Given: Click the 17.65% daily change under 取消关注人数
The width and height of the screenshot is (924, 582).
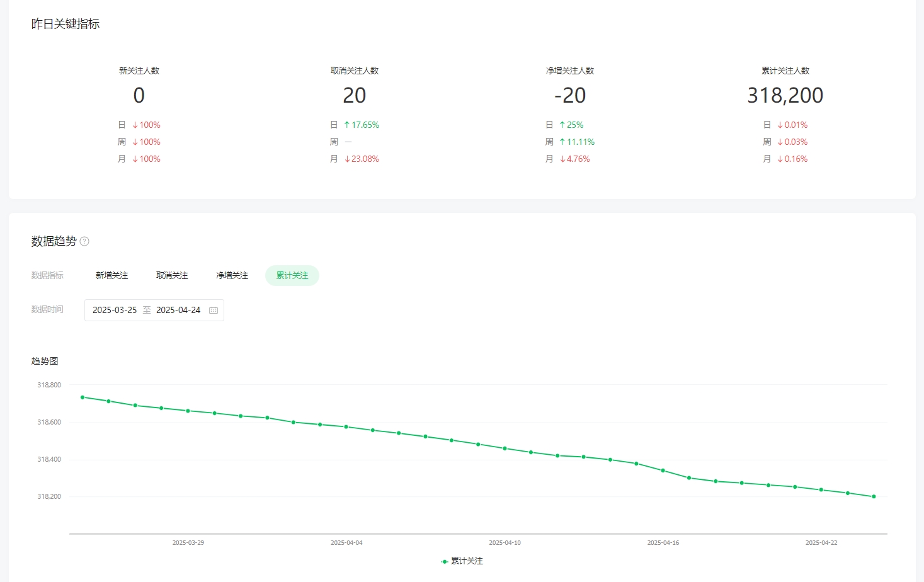Looking at the screenshot, I should pyautogui.click(x=362, y=125).
